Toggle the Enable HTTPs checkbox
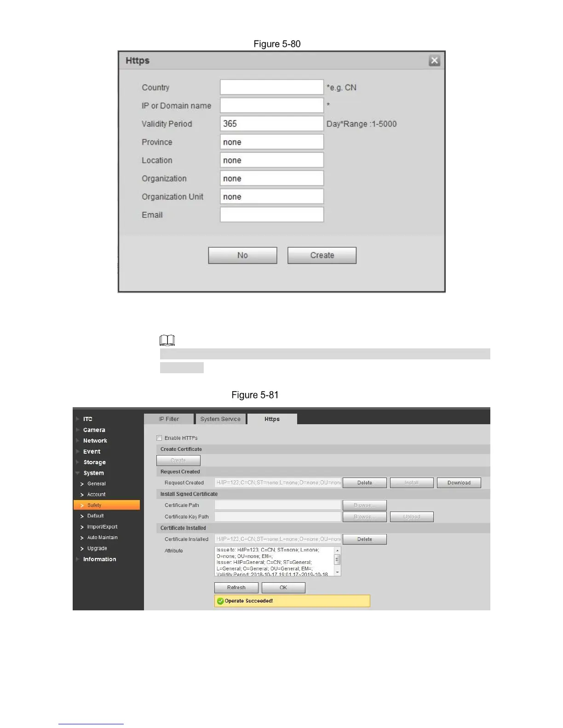The width and height of the screenshot is (563, 728). click(x=159, y=438)
